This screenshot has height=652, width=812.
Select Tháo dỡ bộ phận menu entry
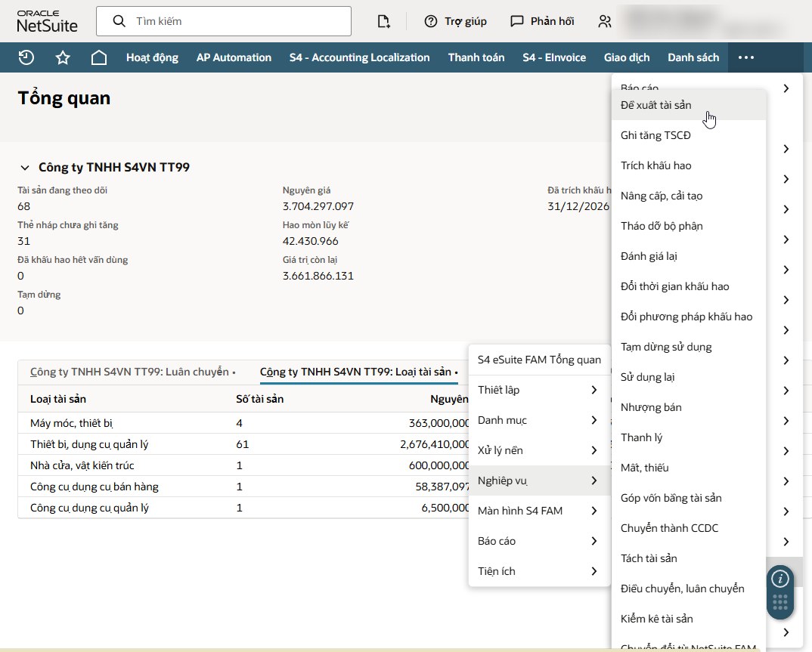click(x=688, y=226)
